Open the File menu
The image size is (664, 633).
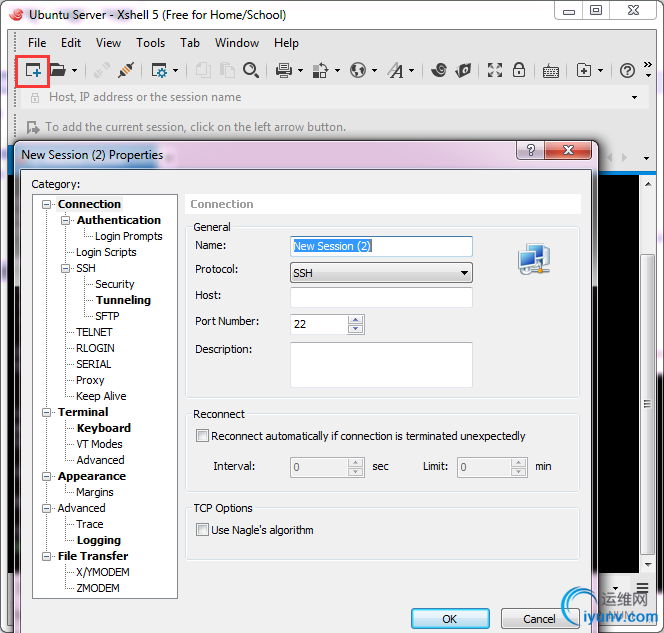pyautogui.click(x=37, y=43)
